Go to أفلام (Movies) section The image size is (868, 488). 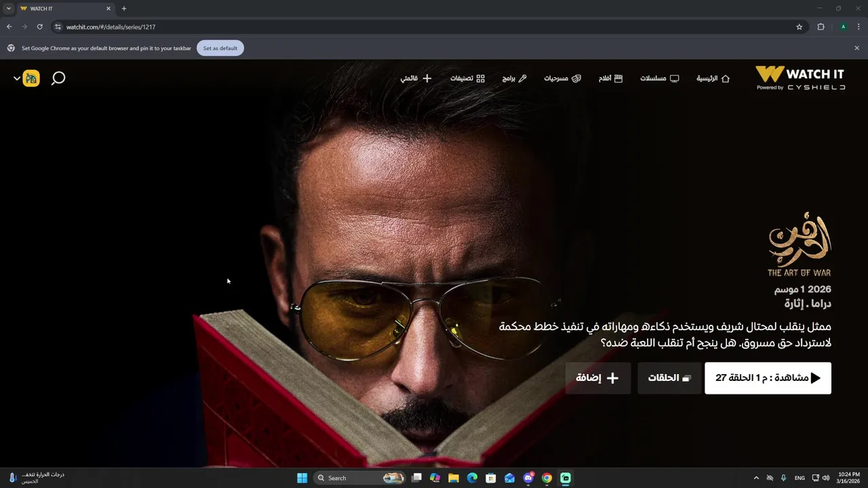pos(610,79)
